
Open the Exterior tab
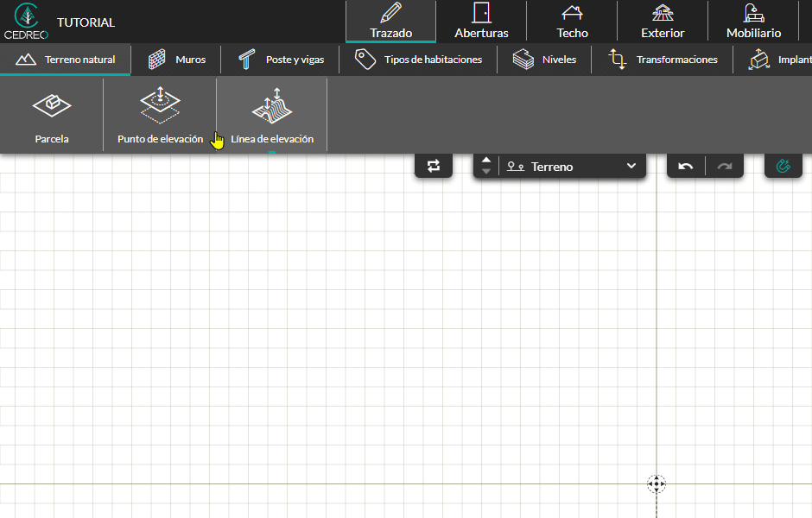tap(663, 22)
